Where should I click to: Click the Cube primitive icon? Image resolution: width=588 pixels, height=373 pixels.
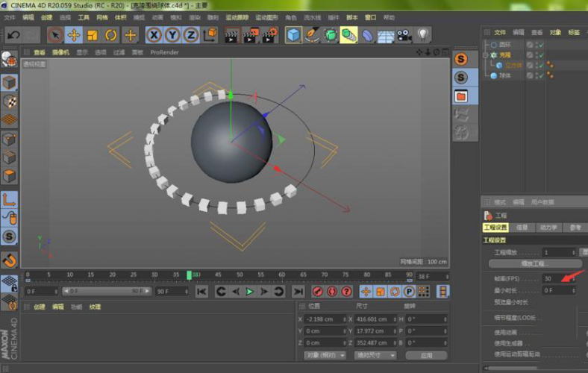293,35
